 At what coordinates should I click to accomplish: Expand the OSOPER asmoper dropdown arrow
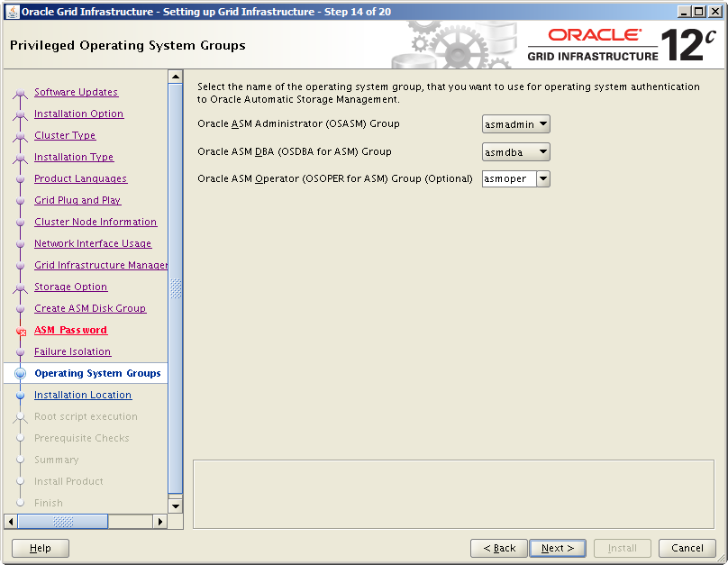coord(543,178)
